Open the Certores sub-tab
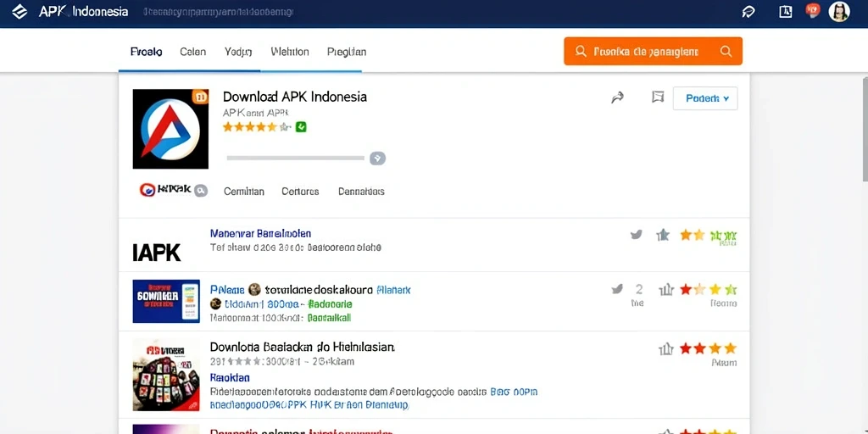Viewport: 868px width, 434px height. 300,192
